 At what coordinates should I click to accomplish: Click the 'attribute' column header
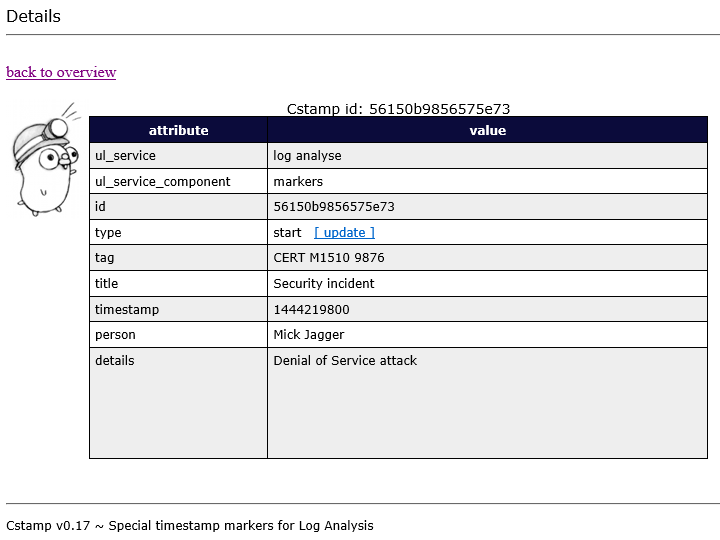pos(178,130)
